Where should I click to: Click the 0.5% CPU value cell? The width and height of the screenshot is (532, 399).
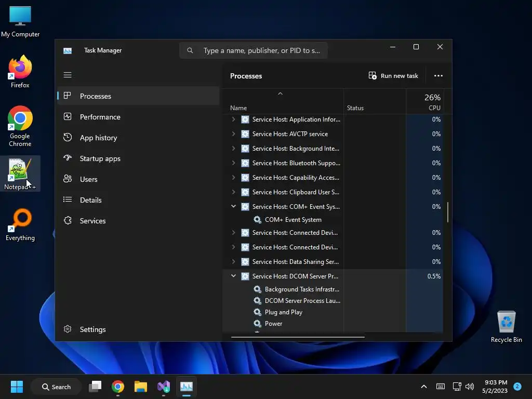(x=424, y=276)
